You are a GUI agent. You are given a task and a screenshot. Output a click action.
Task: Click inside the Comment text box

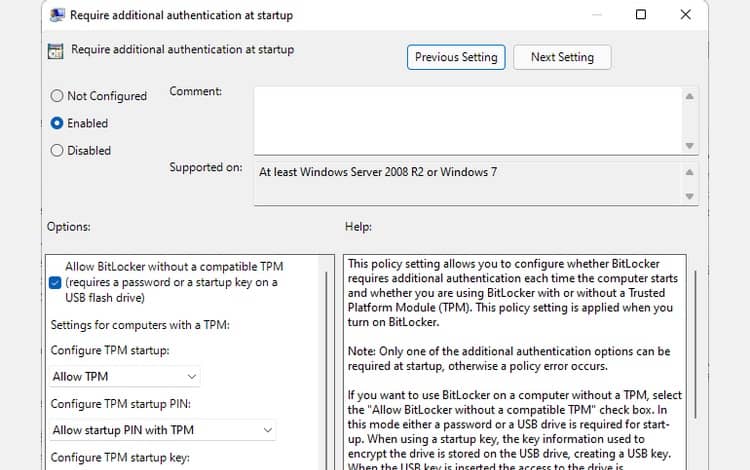coord(468,120)
